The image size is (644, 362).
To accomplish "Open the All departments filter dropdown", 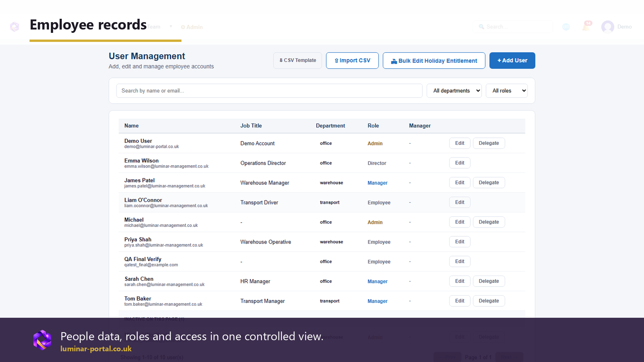I will click(x=454, y=91).
